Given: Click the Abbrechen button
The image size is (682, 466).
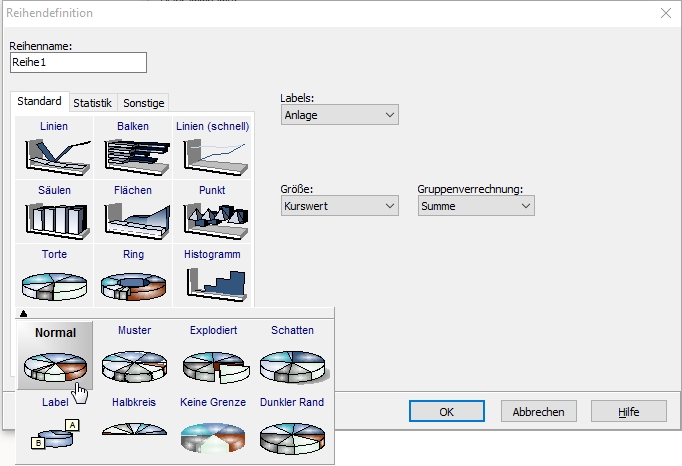Looking at the screenshot, I should click(538, 411).
